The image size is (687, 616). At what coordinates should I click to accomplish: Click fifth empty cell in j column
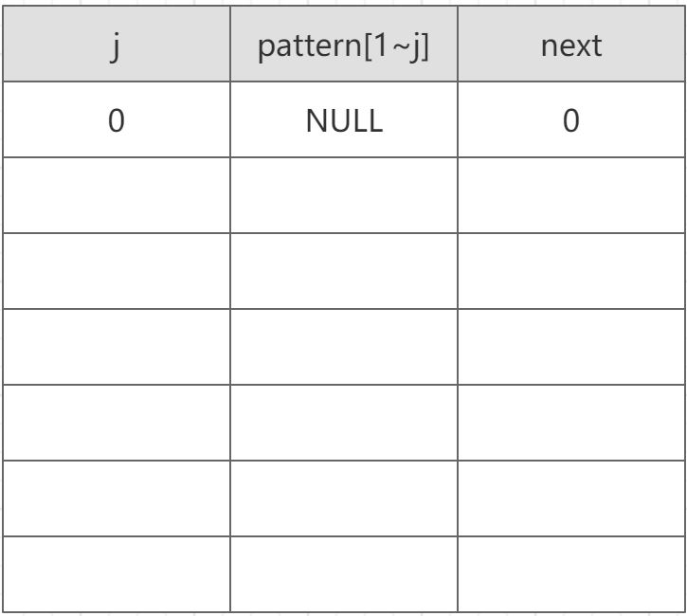click(x=117, y=498)
